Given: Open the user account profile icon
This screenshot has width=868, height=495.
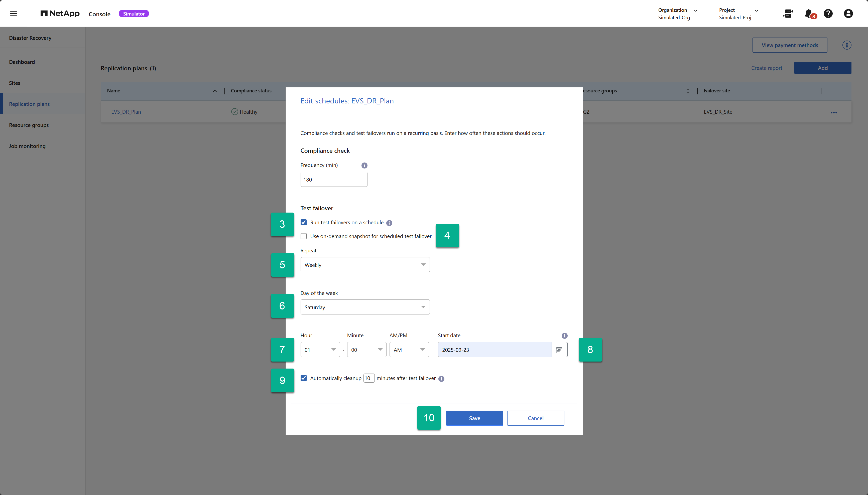Looking at the screenshot, I should [x=848, y=14].
